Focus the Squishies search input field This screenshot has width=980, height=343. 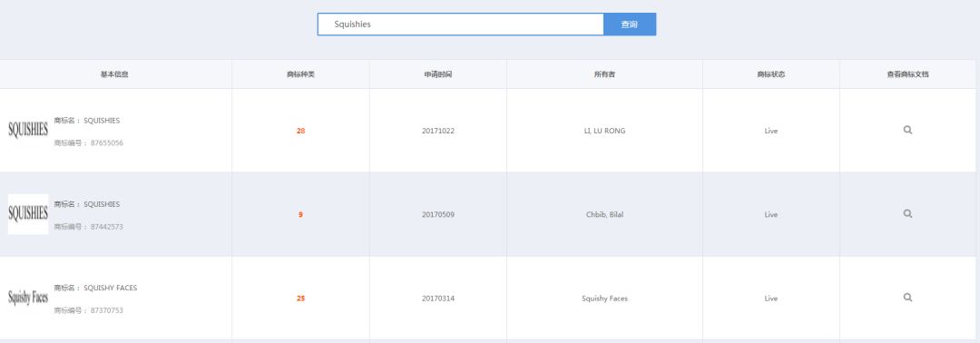coord(461,24)
